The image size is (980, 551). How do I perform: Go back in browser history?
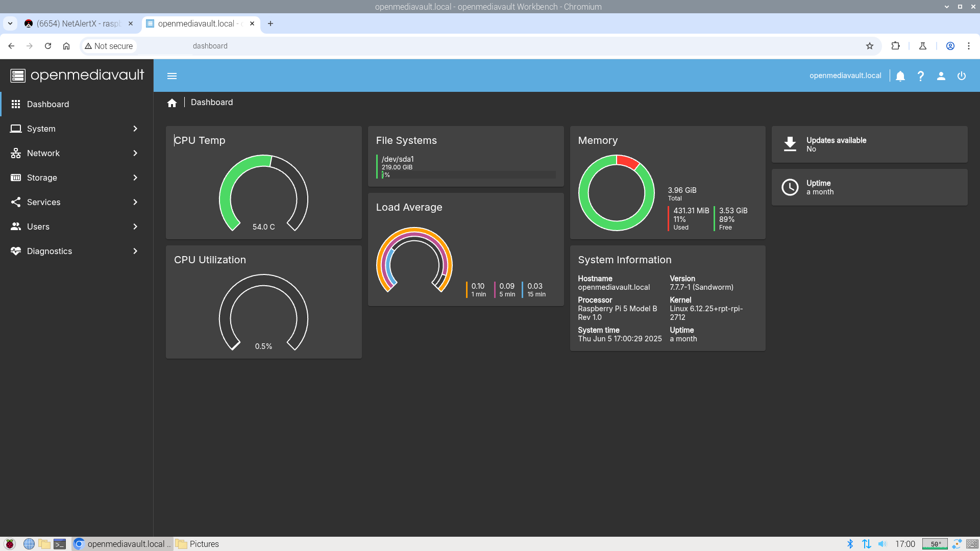tap(11, 46)
